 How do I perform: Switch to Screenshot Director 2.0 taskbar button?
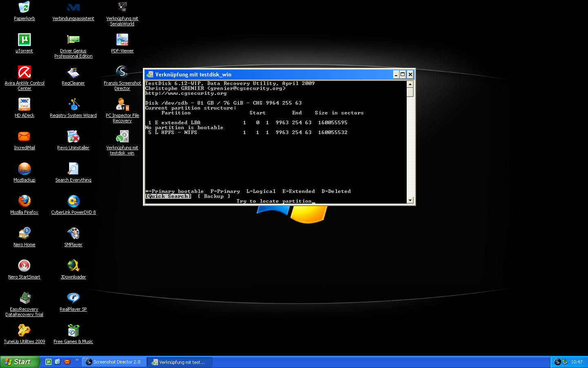pyautogui.click(x=114, y=362)
